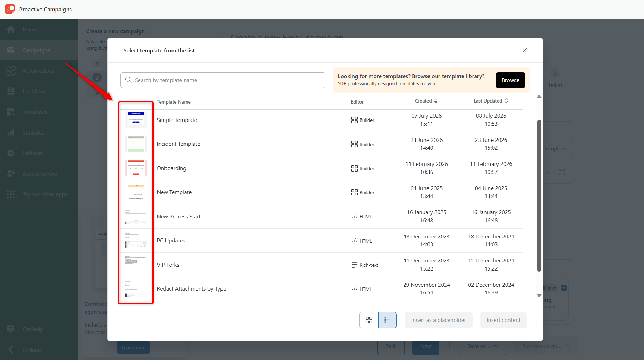This screenshot has width=644, height=360.
Task: Click HTML code icon in Redact Attachments row
Action: pos(354,289)
